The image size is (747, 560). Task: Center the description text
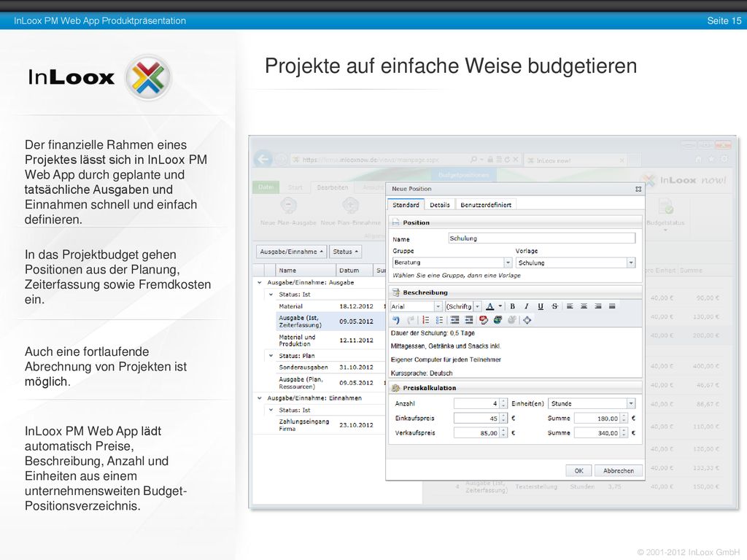pyautogui.click(x=584, y=306)
